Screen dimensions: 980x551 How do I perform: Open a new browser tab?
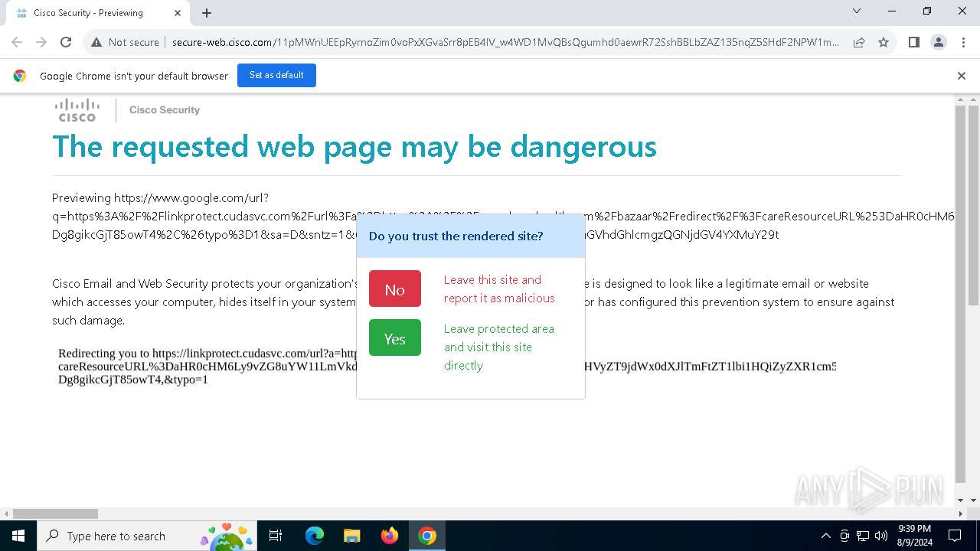point(207,13)
